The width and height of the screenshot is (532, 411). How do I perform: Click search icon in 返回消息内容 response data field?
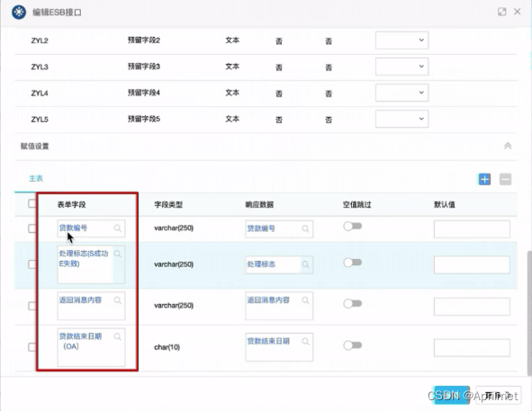click(x=305, y=300)
